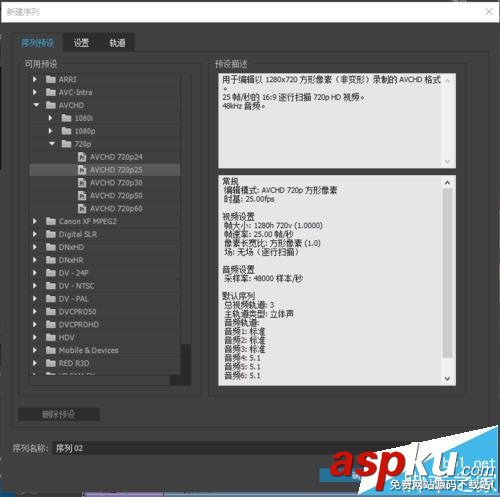Click the 720p folder icon
The width and height of the screenshot is (500, 497).
tap(66, 144)
